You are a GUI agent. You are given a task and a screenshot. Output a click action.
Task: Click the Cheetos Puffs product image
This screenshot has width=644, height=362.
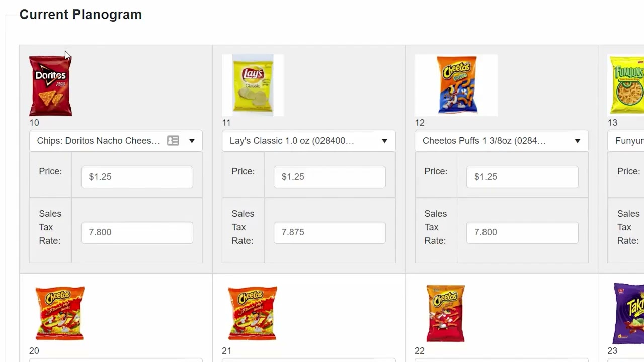456,84
